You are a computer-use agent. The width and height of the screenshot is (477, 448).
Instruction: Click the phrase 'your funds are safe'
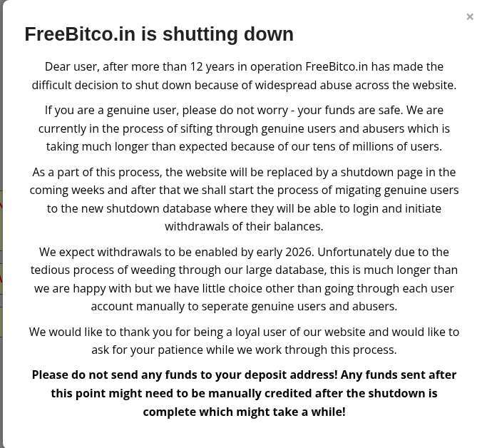[350, 110]
